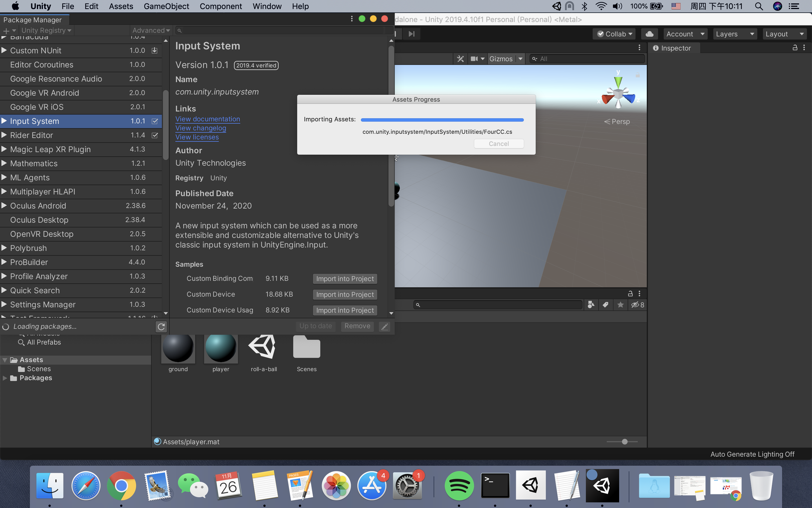Open the Account dropdown

tap(685, 34)
